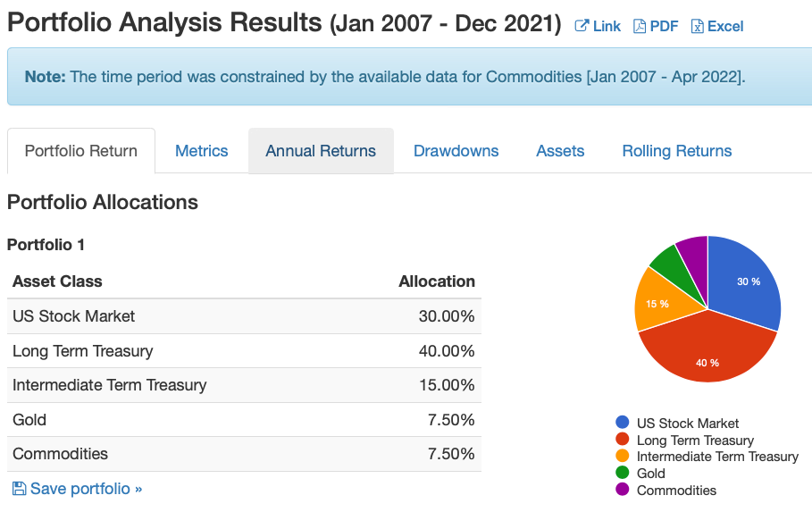Image resolution: width=812 pixels, height=512 pixels.
Task: Click the floppy disk save icon
Action: [x=19, y=488]
